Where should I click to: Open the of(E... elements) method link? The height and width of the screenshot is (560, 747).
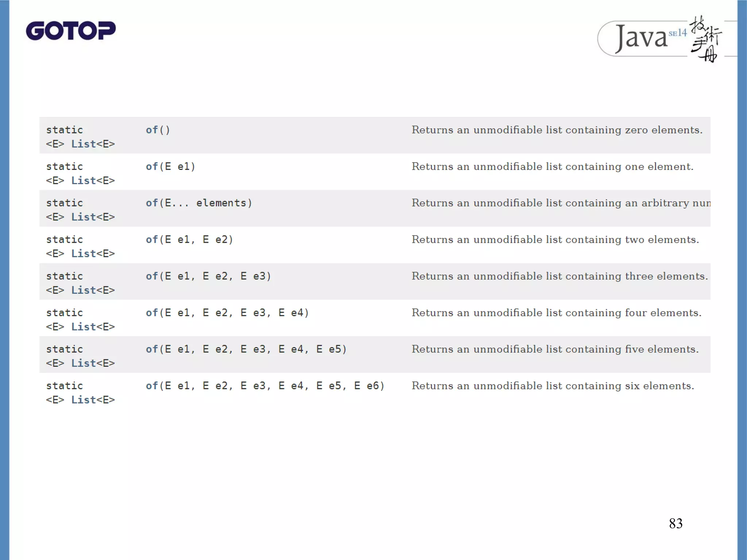tap(152, 203)
